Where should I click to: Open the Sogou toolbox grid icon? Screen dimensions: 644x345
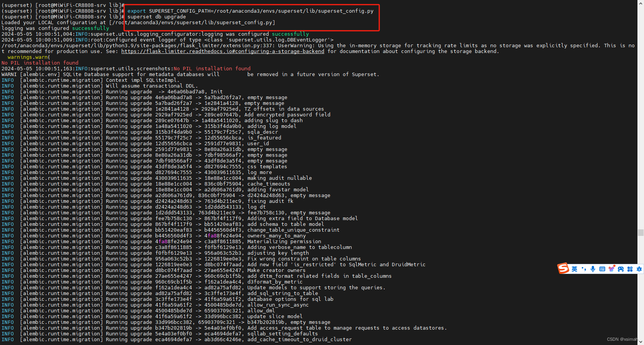(x=630, y=269)
